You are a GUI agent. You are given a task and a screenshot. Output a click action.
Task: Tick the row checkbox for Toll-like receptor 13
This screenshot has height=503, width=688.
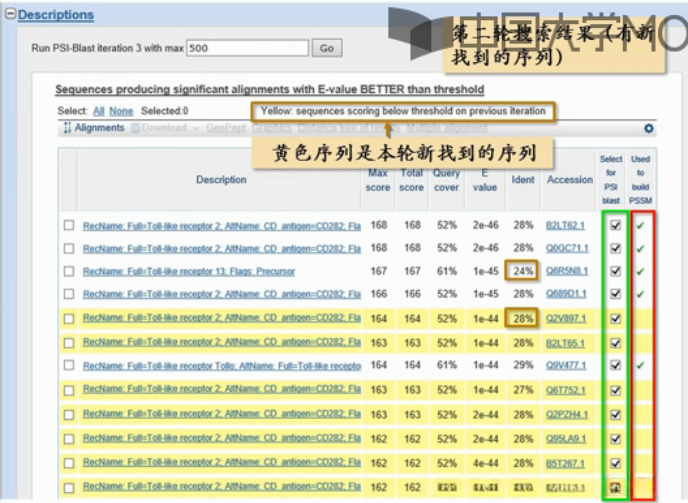point(69,271)
